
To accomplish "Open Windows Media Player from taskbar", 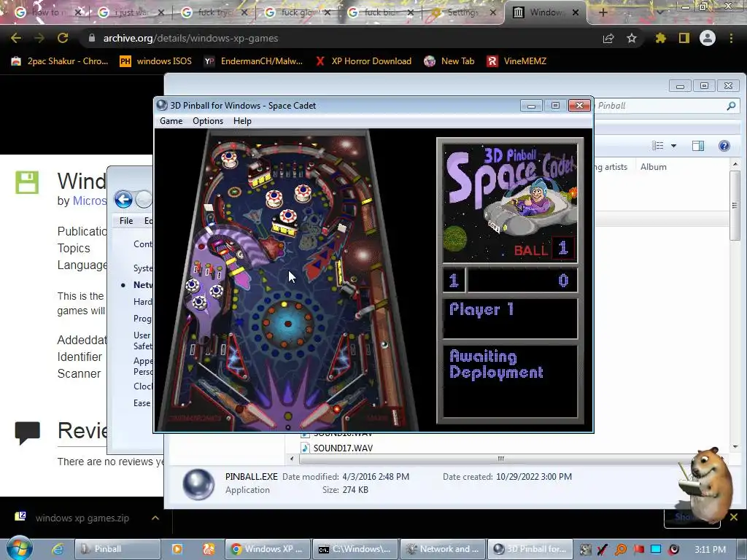I will 177,549.
